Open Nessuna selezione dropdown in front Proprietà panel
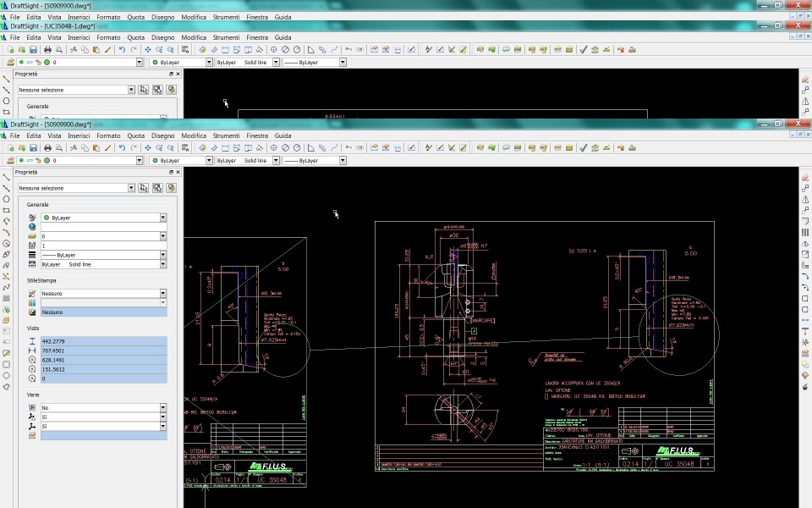 [131, 188]
